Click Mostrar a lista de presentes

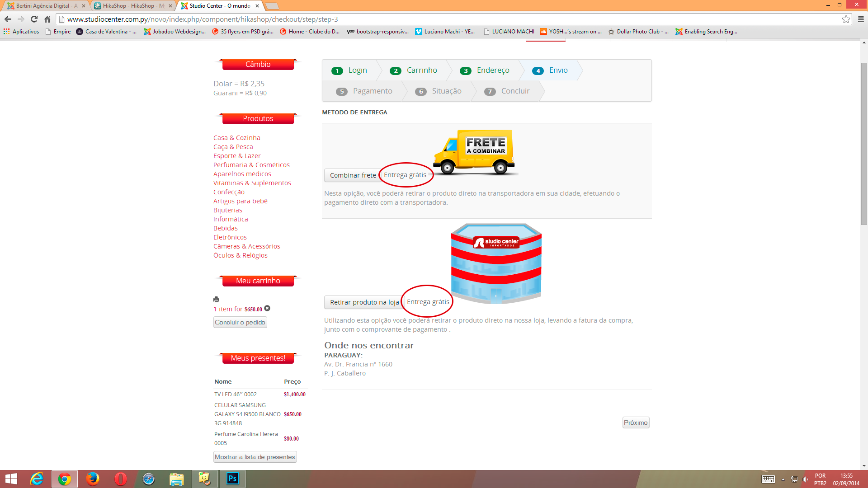pos(255,457)
